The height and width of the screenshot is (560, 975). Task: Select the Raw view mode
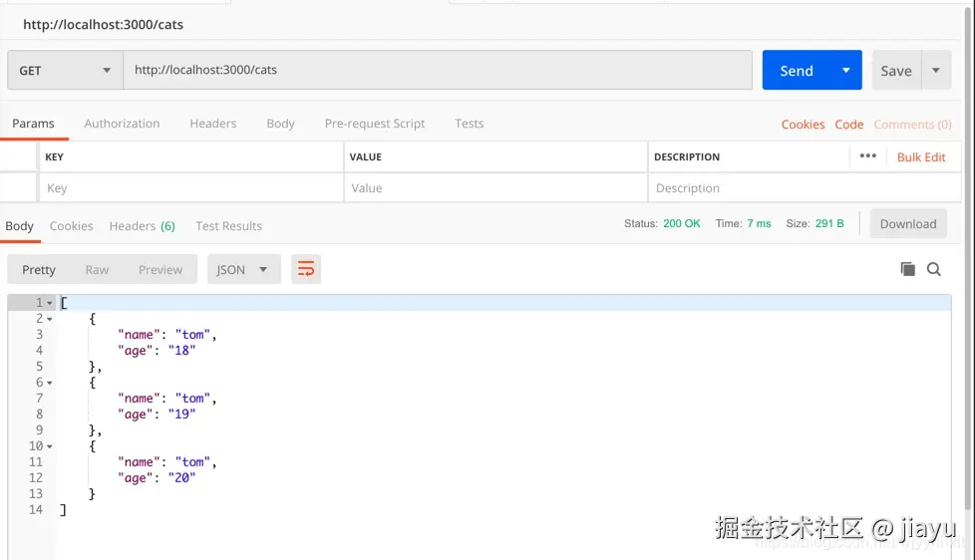coord(97,270)
